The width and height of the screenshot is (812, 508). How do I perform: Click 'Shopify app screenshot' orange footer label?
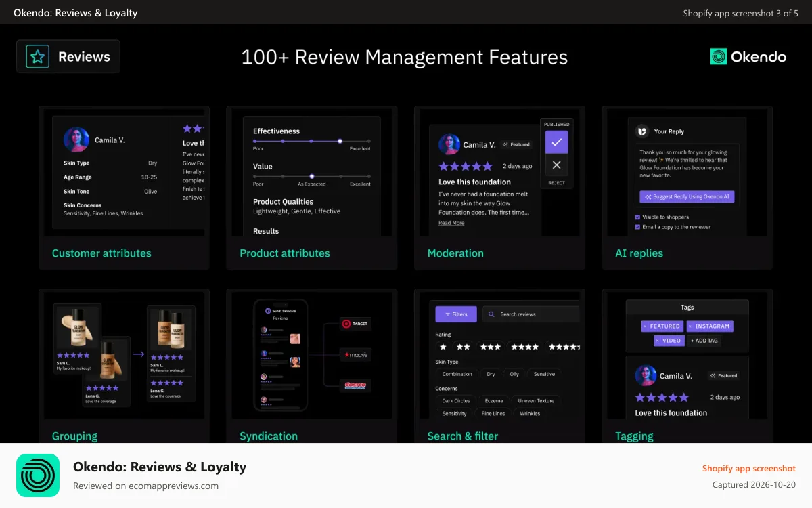[749, 468]
